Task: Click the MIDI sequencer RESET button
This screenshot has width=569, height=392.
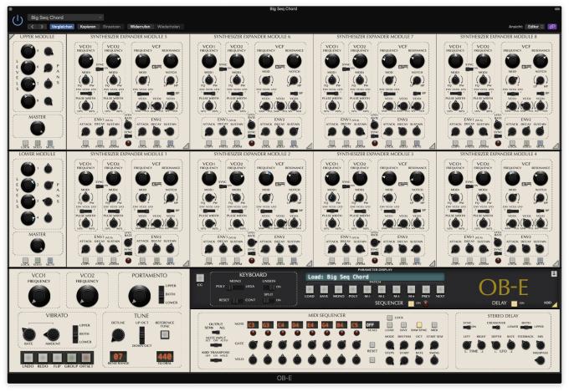Action: coord(372,345)
